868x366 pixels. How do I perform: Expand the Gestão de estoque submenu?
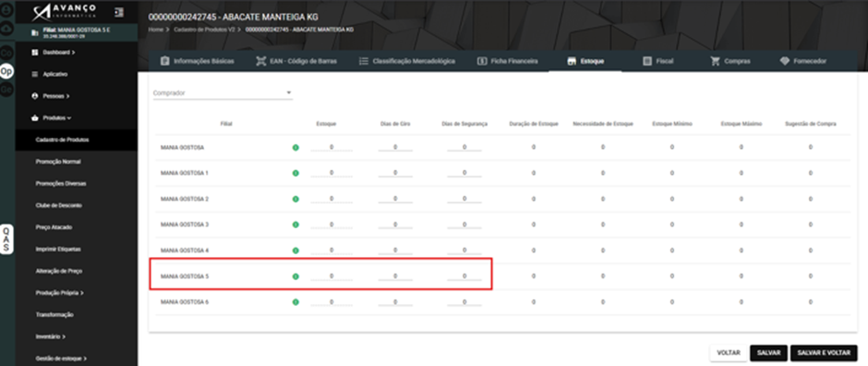(61, 359)
